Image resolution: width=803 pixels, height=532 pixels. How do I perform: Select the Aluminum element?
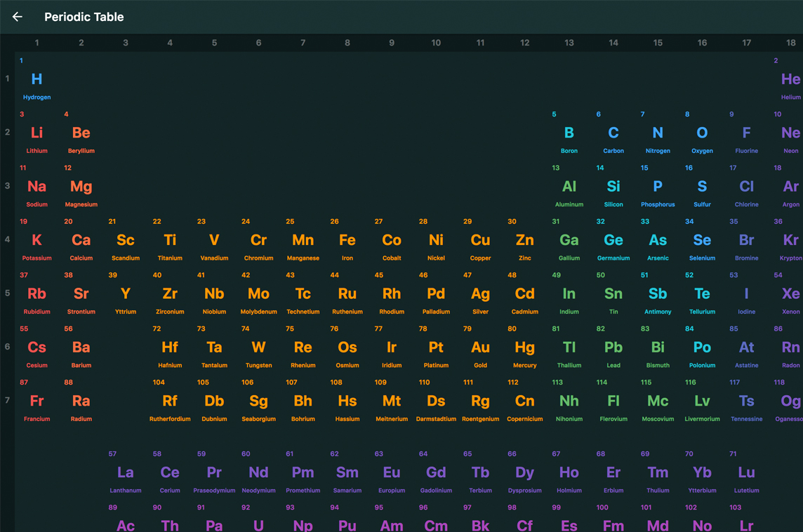click(569, 187)
